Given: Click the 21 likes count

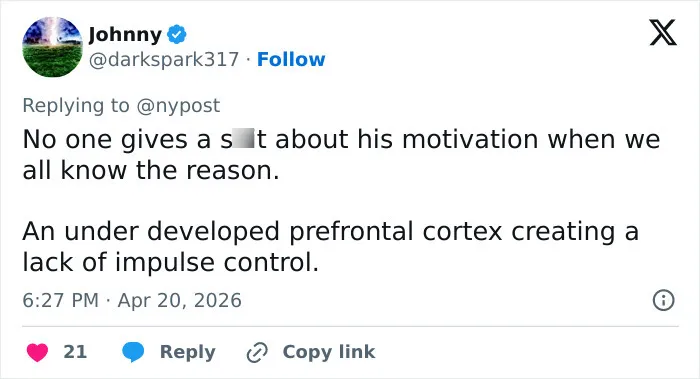Looking at the screenshot, I should pyautogui.click(x=75, y=352).
